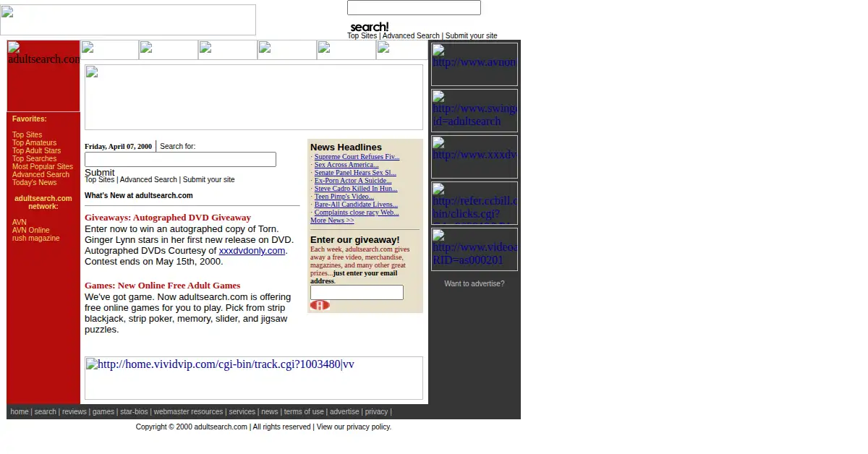Click 'Giveaways: Autographed DVD Giveaway' heading
The width and height of the screenshot is (868, 454).
(x=168, y=217)
